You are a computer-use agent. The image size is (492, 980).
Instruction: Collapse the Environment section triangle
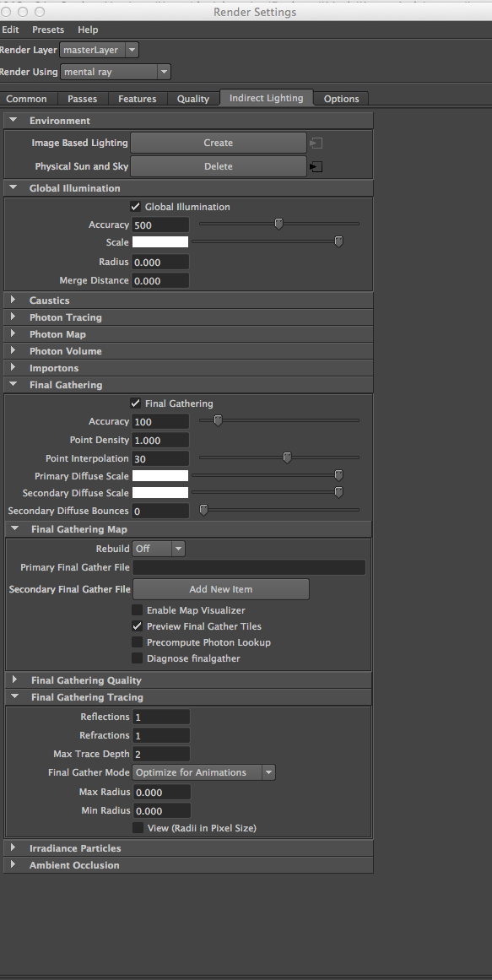[x=14, y=120]
